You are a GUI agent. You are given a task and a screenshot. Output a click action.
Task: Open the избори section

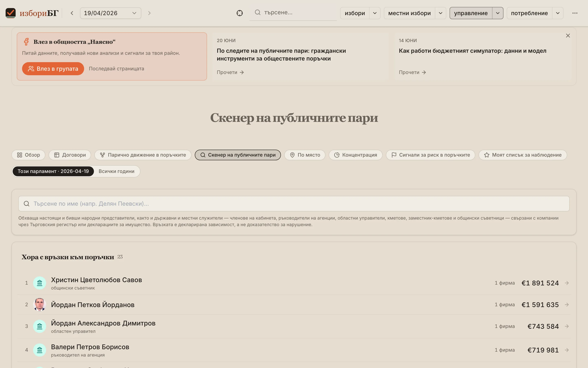tap(355, 13)
